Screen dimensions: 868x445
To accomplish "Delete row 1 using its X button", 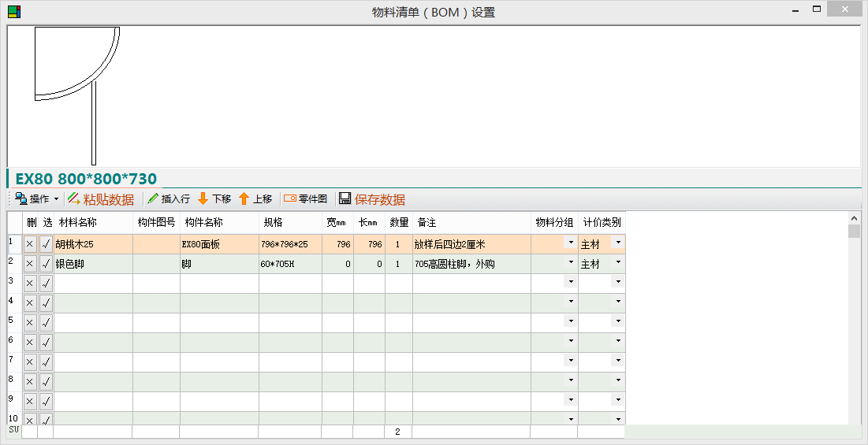I will click(30, 244).
